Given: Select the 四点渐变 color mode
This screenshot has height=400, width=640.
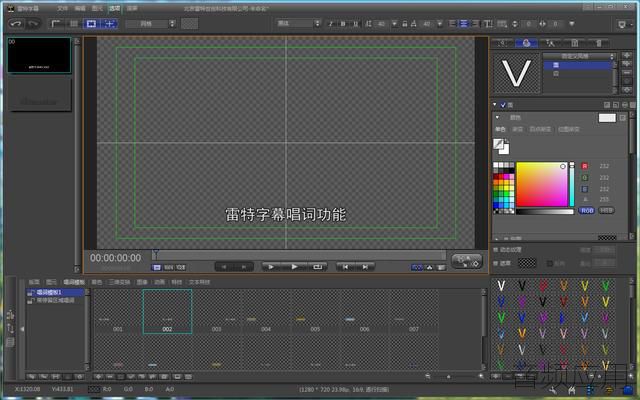Looking at the screenshot, I should [540, 129].
